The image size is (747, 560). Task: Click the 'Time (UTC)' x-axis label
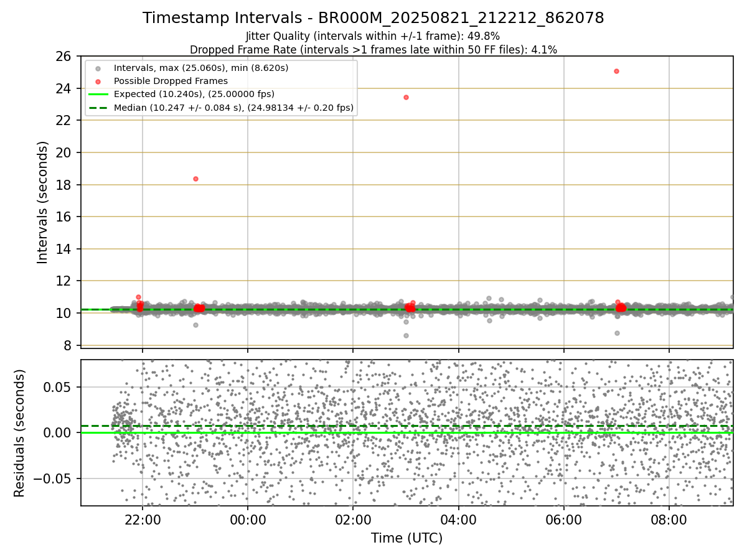407,538
